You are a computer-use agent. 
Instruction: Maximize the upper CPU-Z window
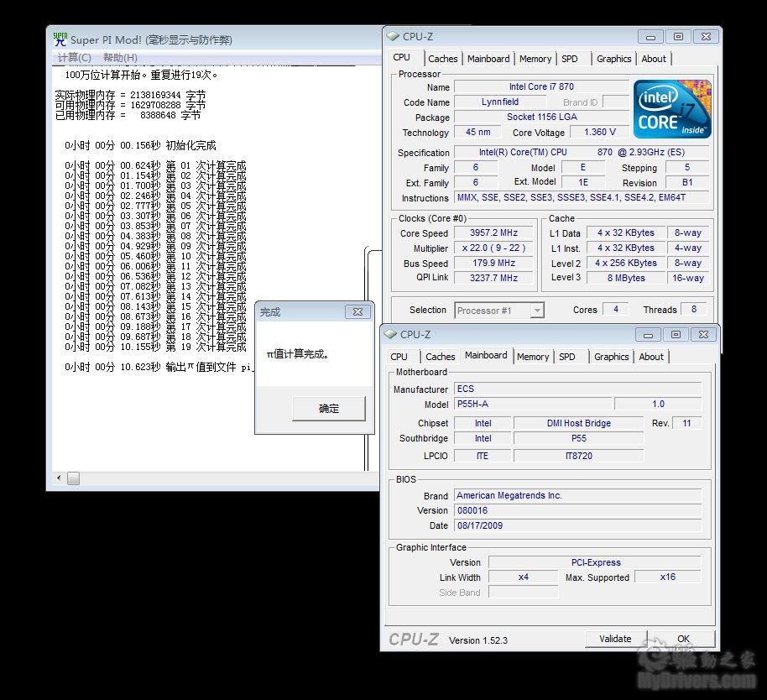tap(678, 37)
